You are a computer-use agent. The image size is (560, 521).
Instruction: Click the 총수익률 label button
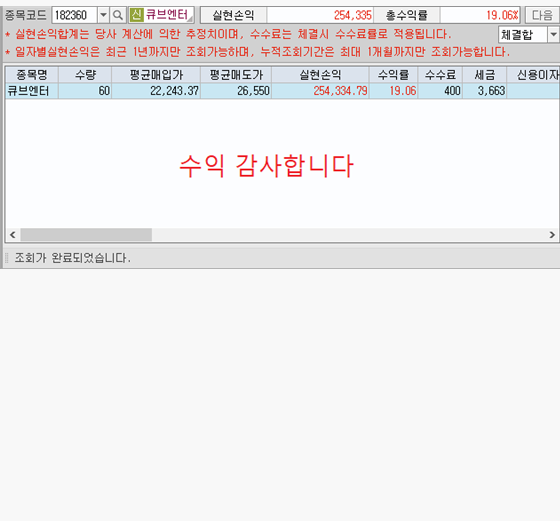(407, 15)
